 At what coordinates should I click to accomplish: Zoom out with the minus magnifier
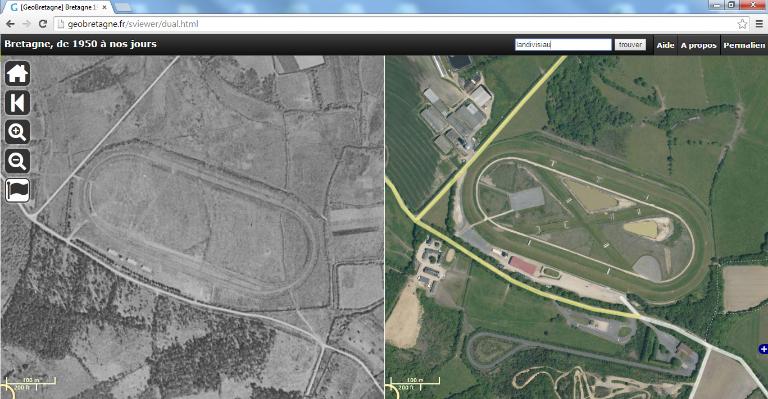coord(17,161)
